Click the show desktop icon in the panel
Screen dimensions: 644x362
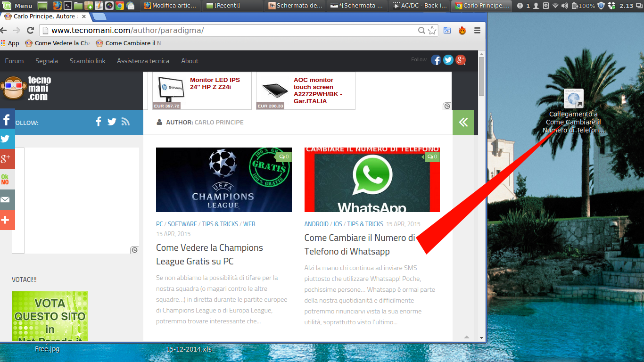coord(42,6)
